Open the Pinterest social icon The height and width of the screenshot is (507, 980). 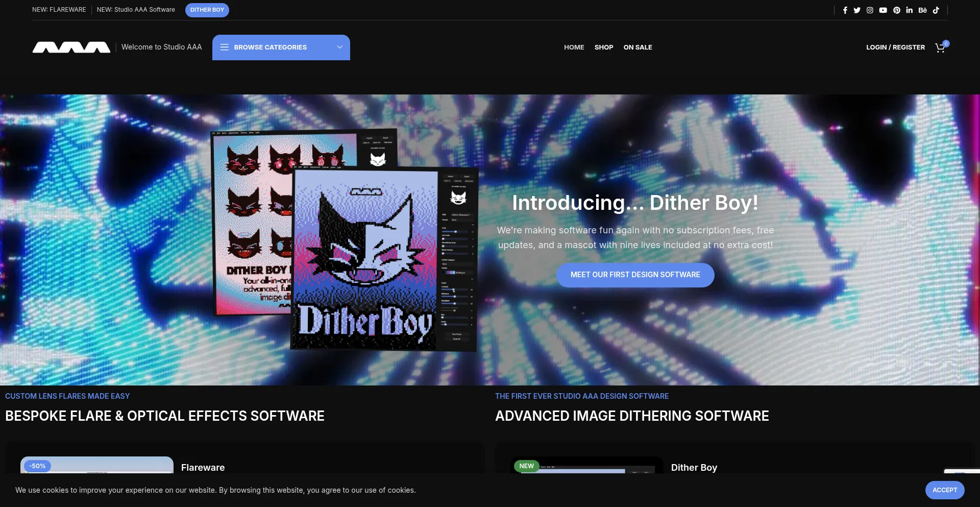click(897, 10)
